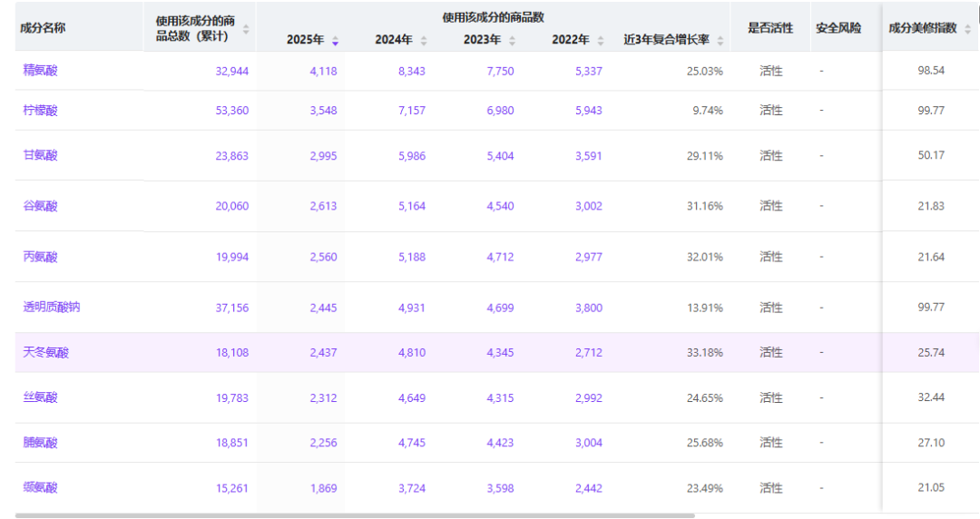Sort by 2022年 column arrow icon
The width and height of the screenshot is (980, 519).
point(601,41)
